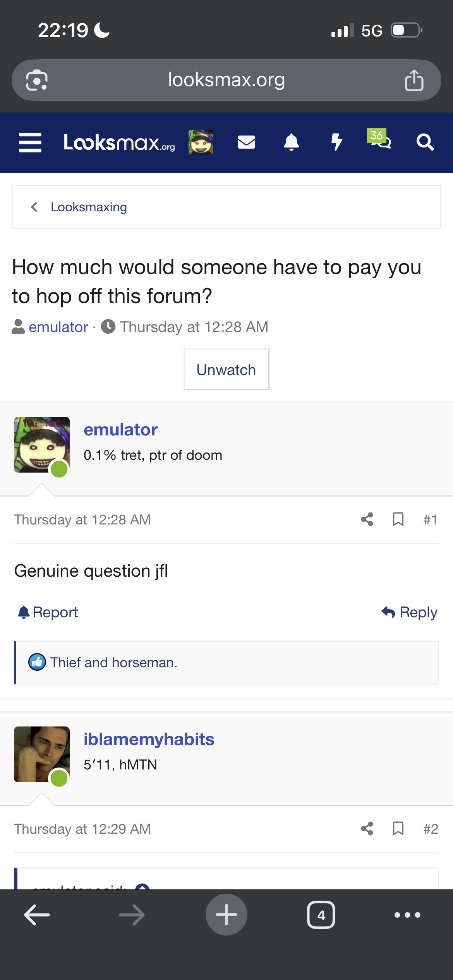Open the alerts bell in header
This screenshot has width=453, height=980.
tap(291, 142)
